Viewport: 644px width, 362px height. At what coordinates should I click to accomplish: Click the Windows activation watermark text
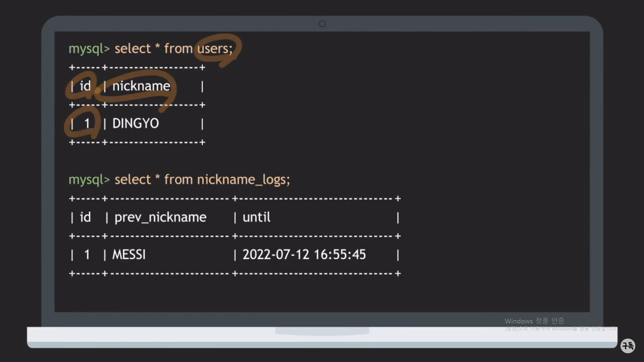tap(534, 321)
